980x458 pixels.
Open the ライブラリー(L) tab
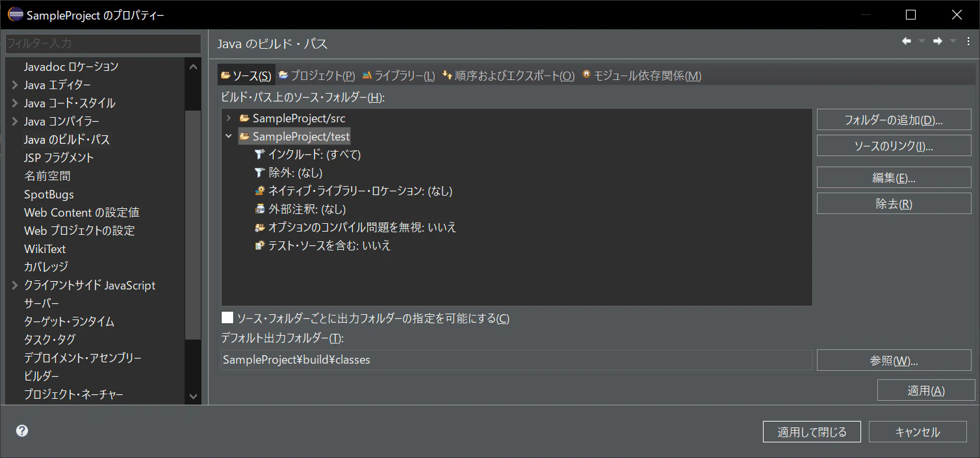point(398,75)
